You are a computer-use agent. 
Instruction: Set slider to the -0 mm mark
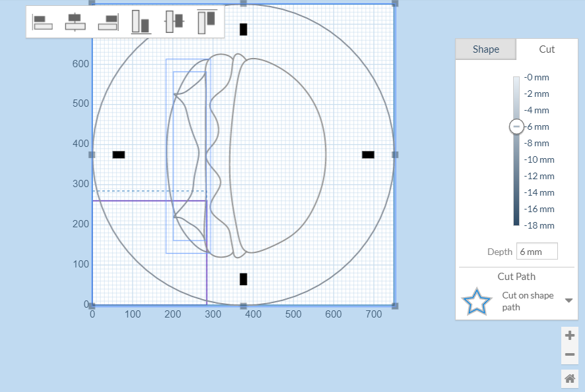[536, 78]
